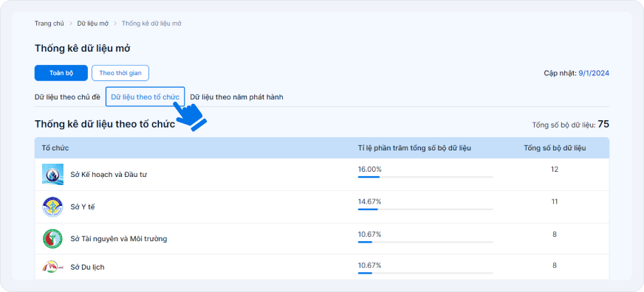The width and height of the screenshot is (644, 292).
Task: Open the Dữ liệu theo tổ chức tab
Action: (x=145, y=97)
